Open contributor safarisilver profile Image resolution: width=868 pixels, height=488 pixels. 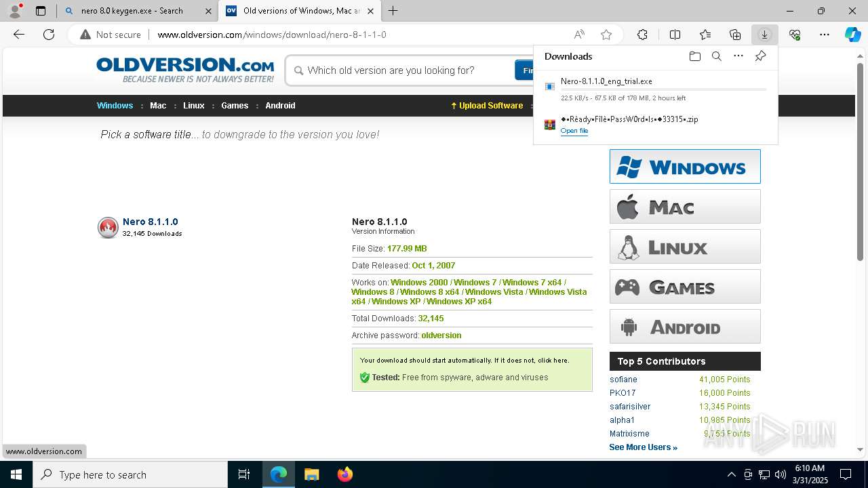pyautogui.click(x=630, y=407)
